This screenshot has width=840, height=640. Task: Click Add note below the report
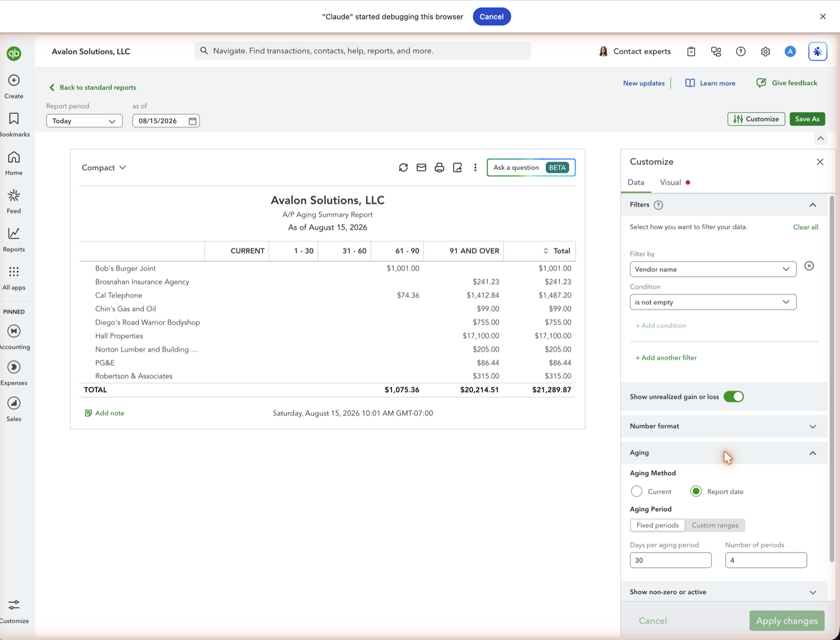[104, 413]
